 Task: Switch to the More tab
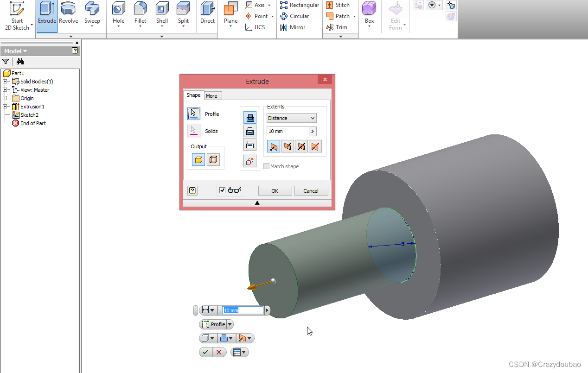[211, 96]
